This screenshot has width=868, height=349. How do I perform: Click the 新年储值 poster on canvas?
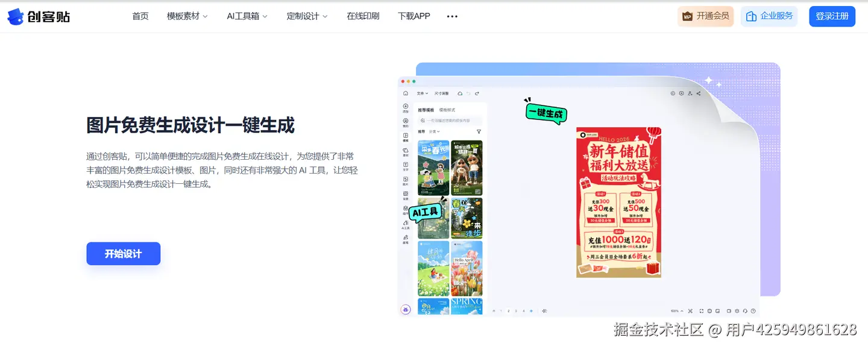(x=618, y=202)
